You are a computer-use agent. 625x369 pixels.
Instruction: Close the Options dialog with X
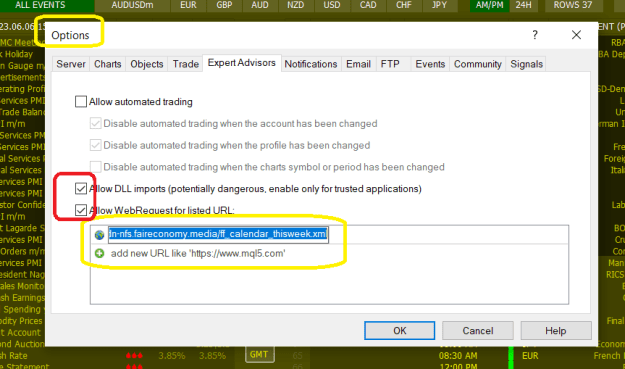576,35
